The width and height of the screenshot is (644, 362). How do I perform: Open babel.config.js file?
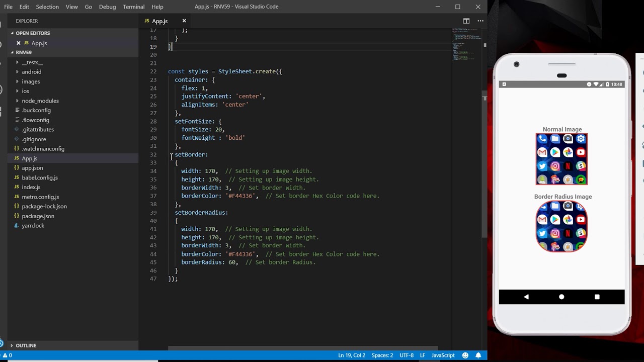pos(40,177)
